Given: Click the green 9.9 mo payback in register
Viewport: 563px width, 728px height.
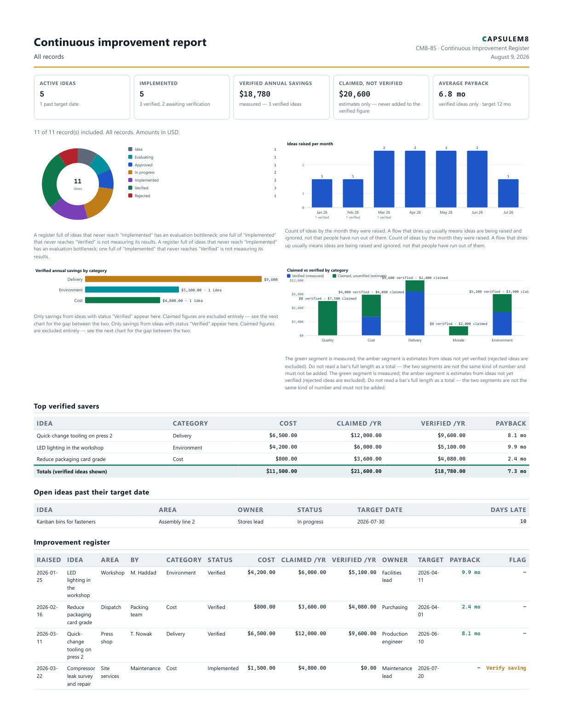Looking at the screenshot, I should click(x=471, y=573).
